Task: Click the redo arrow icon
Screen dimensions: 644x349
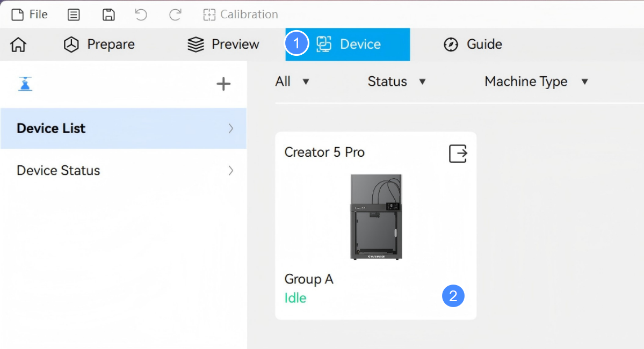Action: pyautogui.click(x=176, y=15)
